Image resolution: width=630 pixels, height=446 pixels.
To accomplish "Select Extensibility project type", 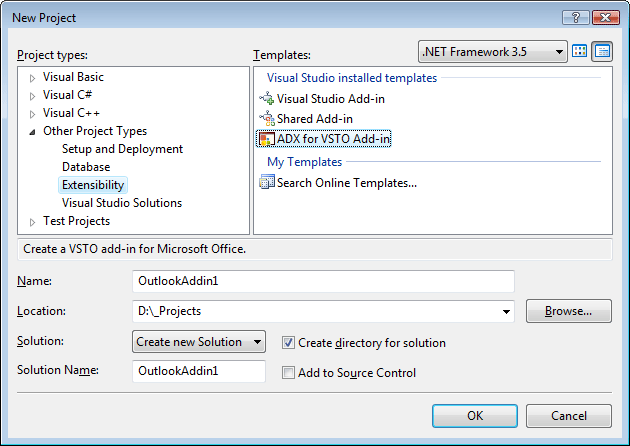I will (93, 185).
